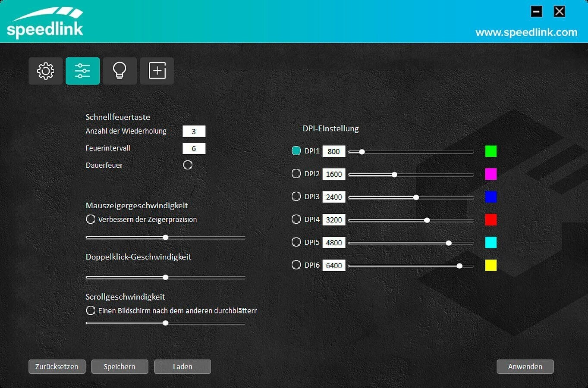Open the sliders performance tab

[82, 71]
